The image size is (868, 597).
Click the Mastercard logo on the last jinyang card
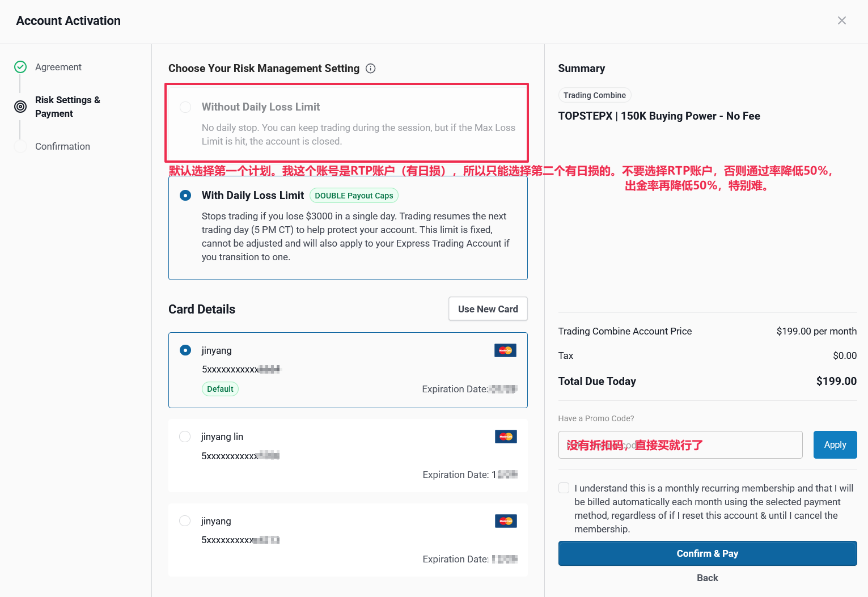click(506, 521)
